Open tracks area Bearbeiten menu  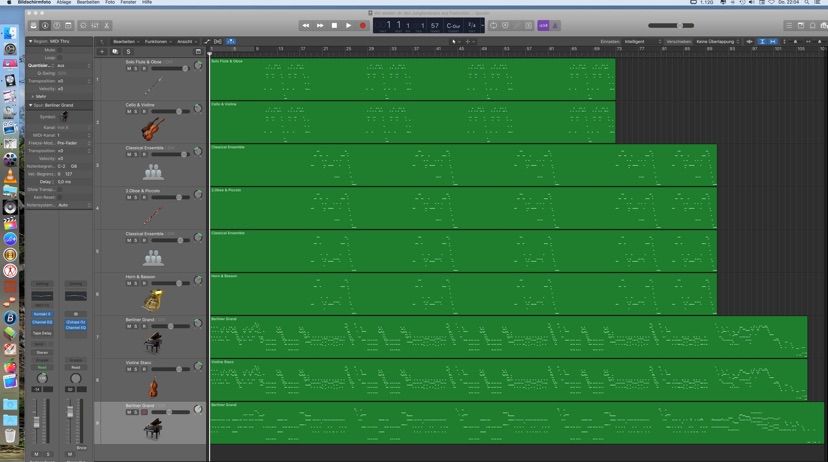pos(126,41)
